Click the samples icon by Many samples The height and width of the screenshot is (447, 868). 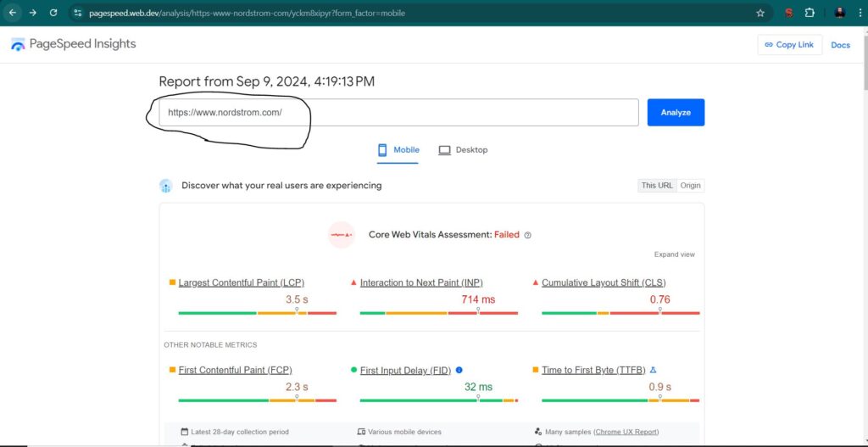(x=538, y=432)
